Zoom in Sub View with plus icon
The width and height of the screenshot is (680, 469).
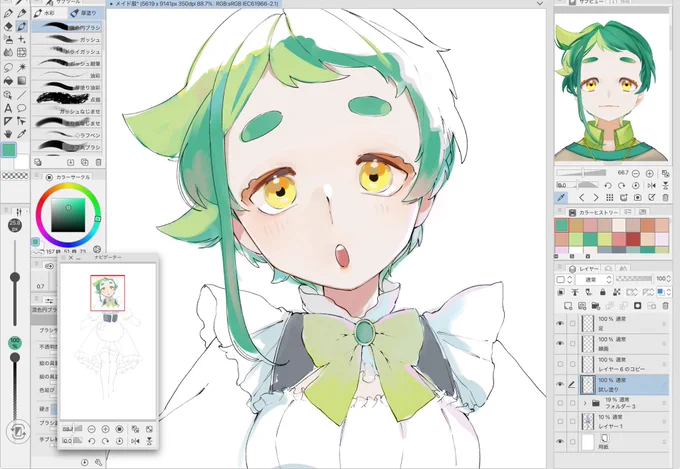point(649,173)
